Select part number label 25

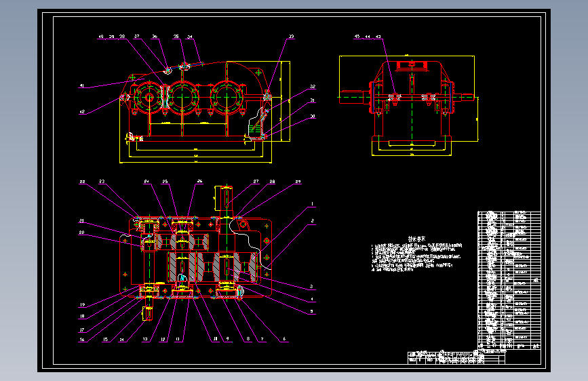(165, 182)
